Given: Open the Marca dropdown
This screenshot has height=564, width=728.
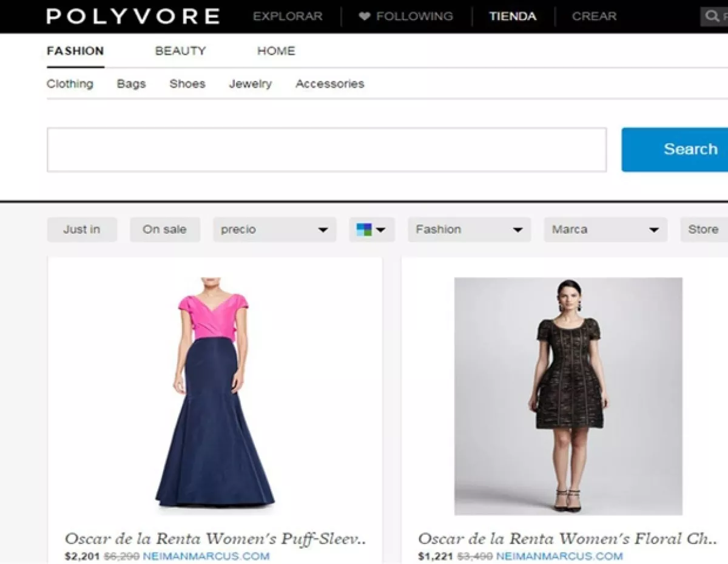Looking at the screenshot, I should point(605,229).
